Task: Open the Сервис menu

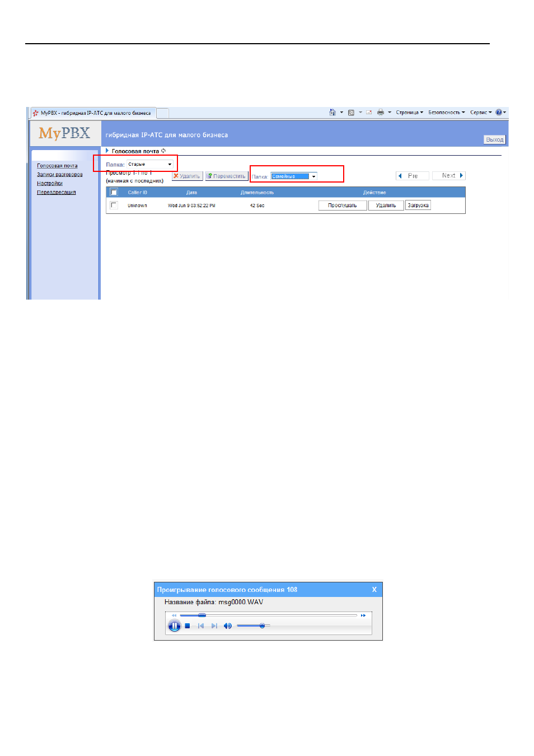Action: coord(481,113)
